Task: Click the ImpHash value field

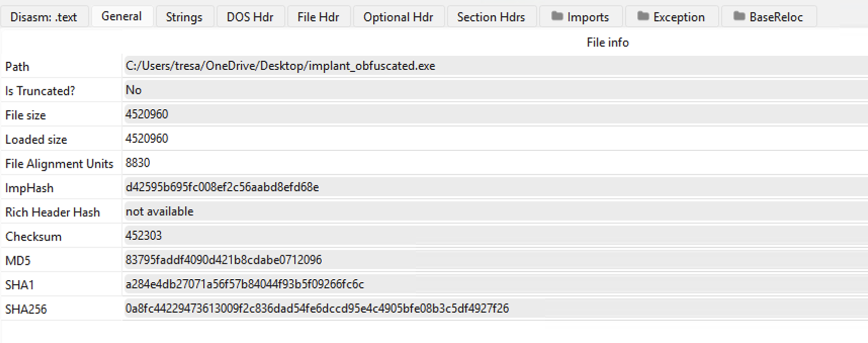Action: (x=222, y=187)
